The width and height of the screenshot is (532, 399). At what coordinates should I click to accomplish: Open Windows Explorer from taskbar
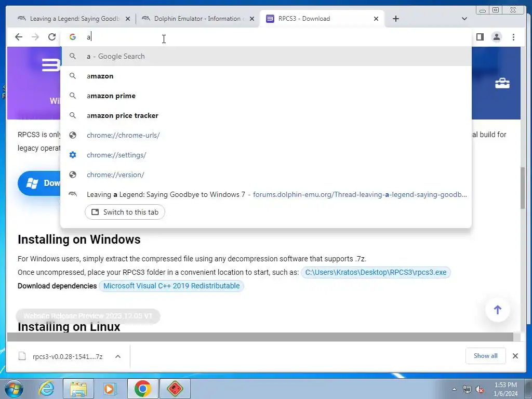click(78, 389)
